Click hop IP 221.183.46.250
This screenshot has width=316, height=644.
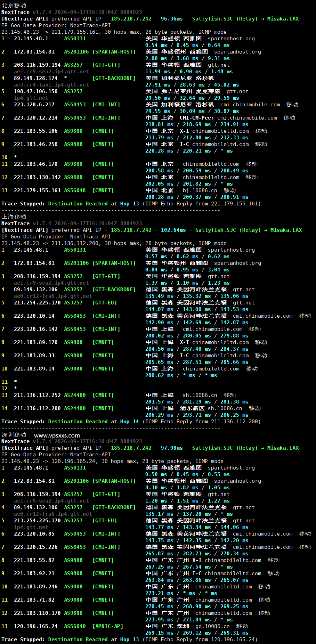coord(36,144)
